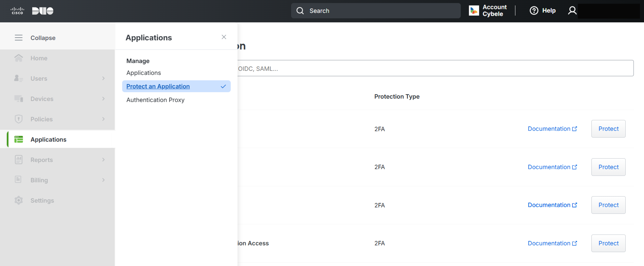
Task: Expand the Users submenu chevron
Action: (103, 78)
